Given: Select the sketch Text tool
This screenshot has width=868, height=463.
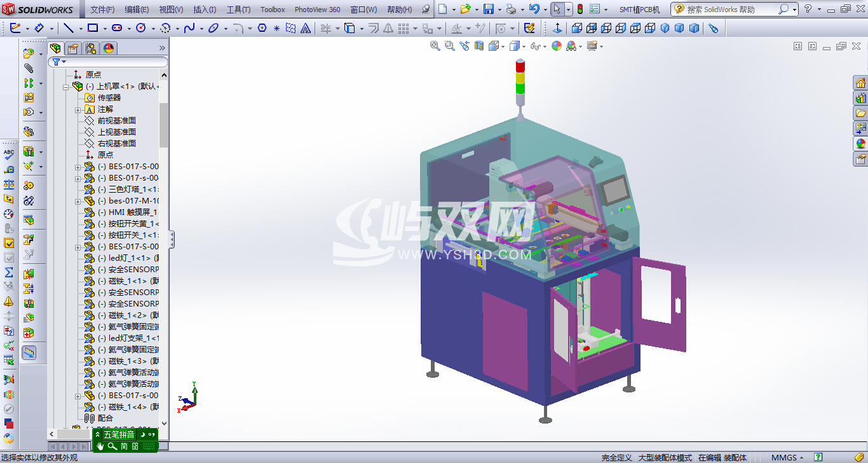Looking at the screenshot, I should [x=305, y=28].
